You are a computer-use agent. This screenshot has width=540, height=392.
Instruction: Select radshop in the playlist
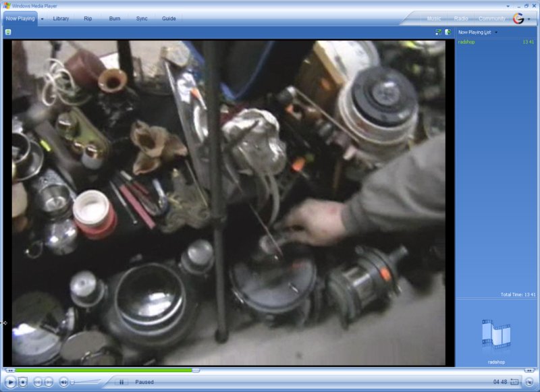467,42
